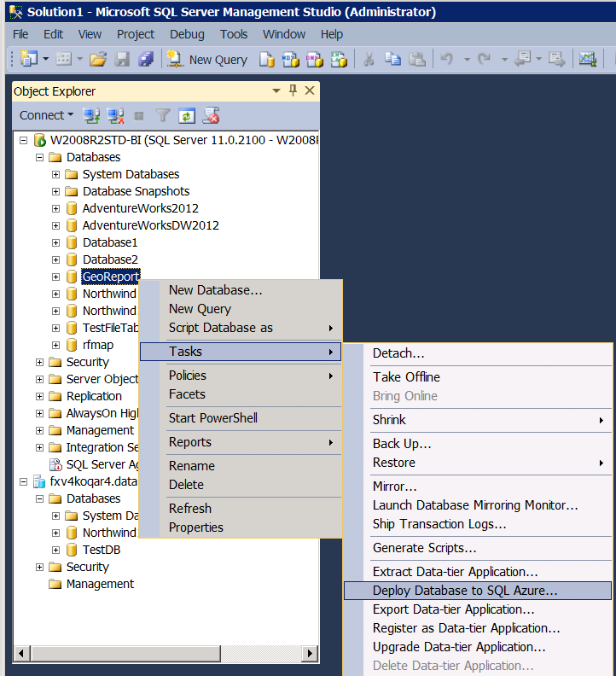Image resolution: width=616 pixels, height=676 pixels.
Task: Select the rfmap database
Action: (98, 345)
